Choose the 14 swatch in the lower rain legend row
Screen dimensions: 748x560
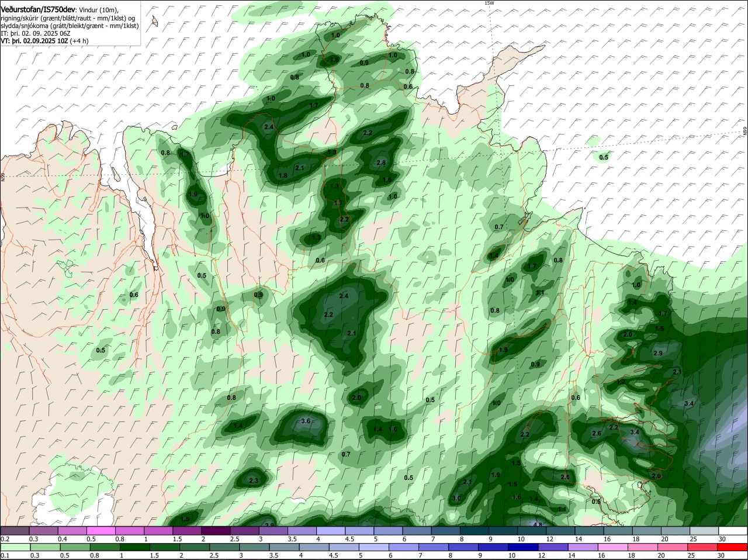click(x=584, y=548)
